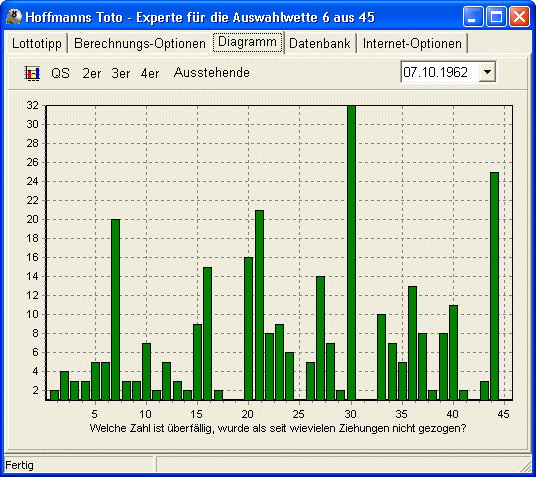Open the Ausstehende overdue numbers view
The width and height of the screenshot is (536, 477).
[212, 72]
